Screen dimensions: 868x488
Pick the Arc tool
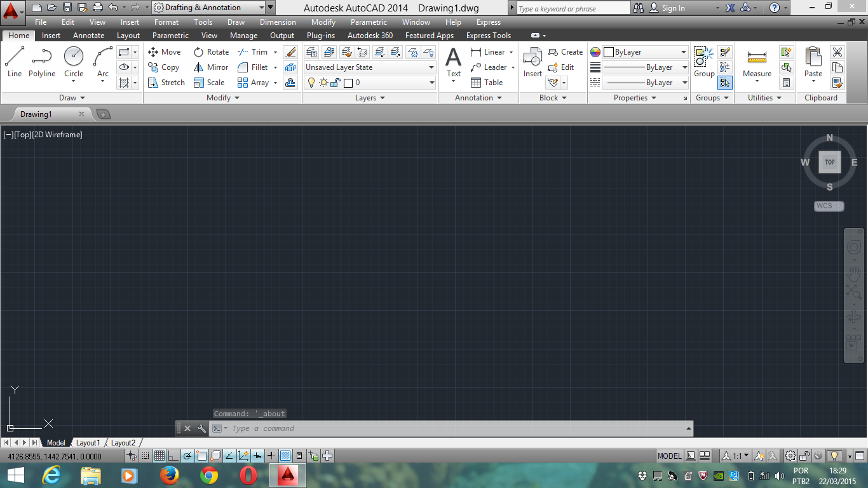[x=103, y=62]
